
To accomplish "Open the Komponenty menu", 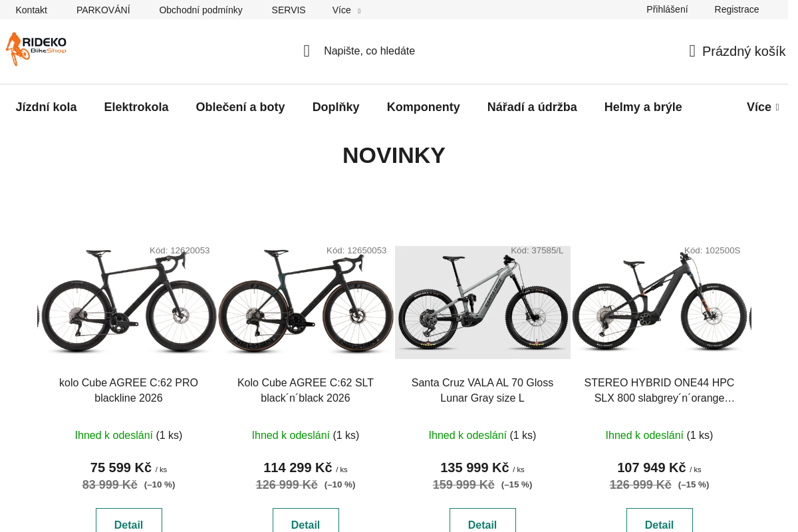I will coord(424,107).
